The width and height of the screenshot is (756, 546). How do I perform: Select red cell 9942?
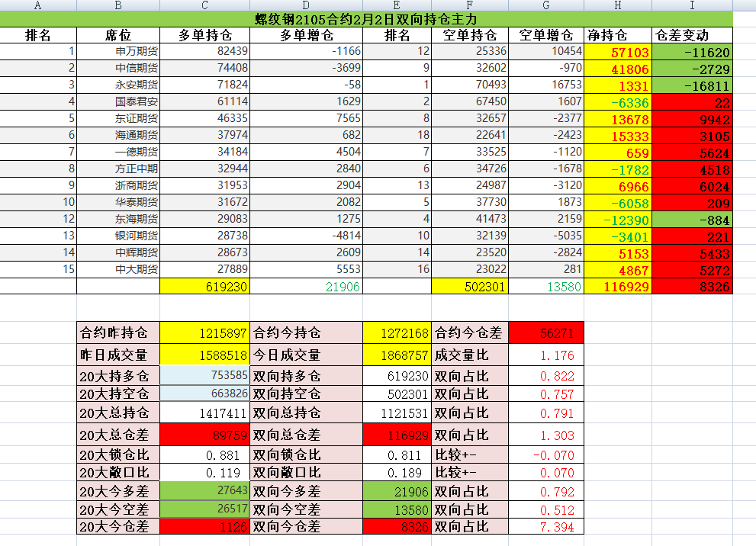coord(693,119)
